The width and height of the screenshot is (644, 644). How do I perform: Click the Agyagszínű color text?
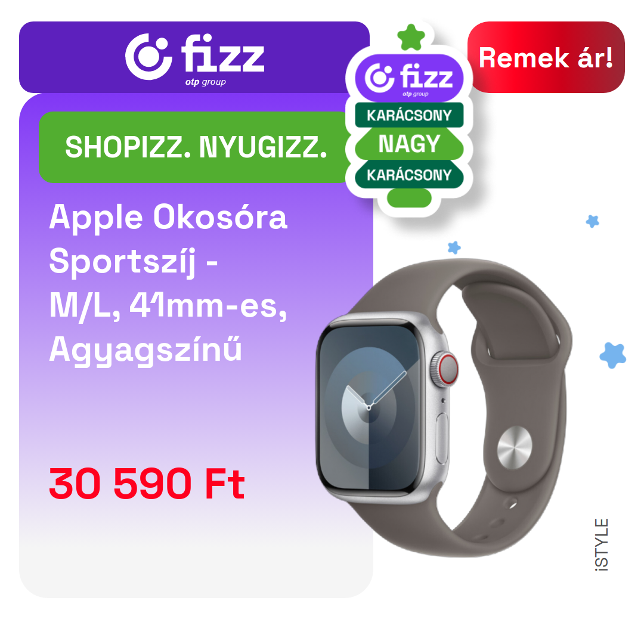tap(145, 351)
